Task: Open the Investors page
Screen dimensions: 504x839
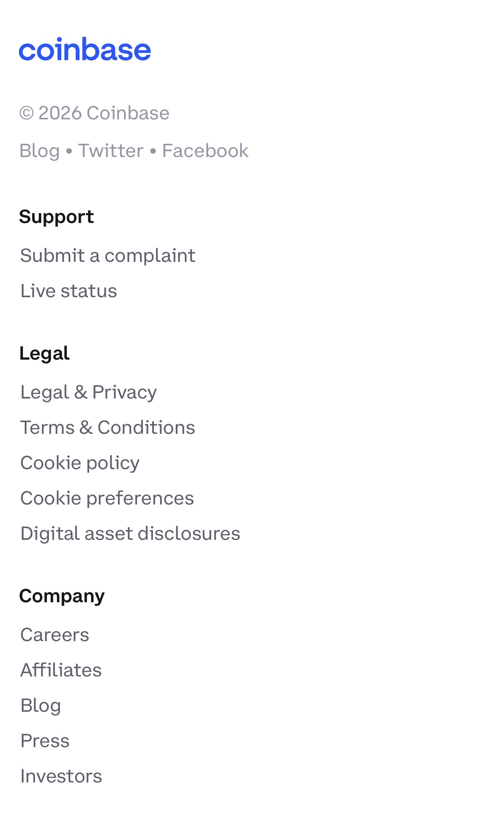Action: tap(61, 776)
